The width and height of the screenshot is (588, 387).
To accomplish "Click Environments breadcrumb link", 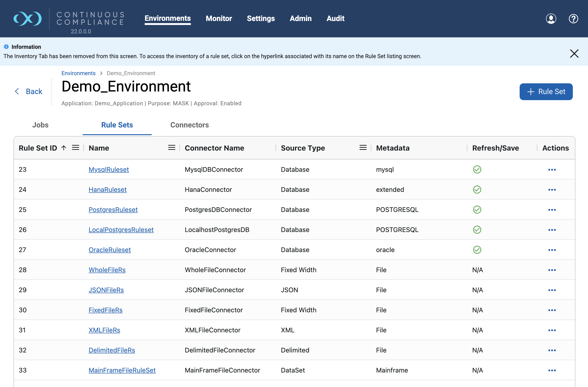I will click(x=78, y=73).
